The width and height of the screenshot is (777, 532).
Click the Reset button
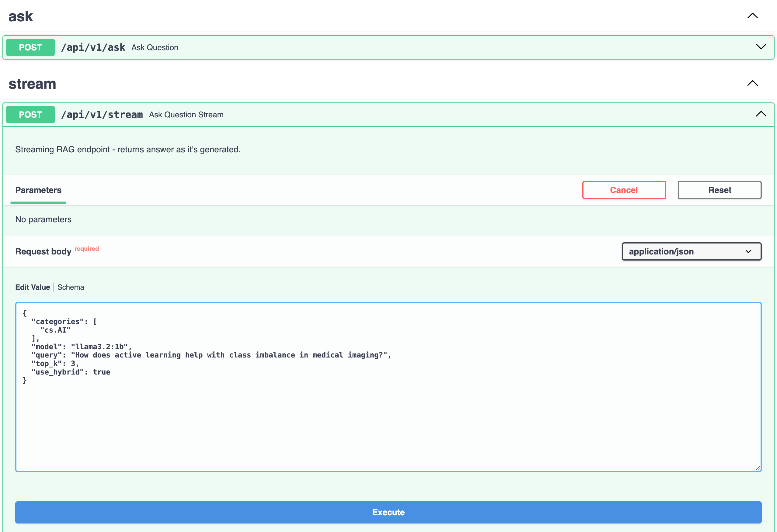pyautogui.click(x=720, y=190)
